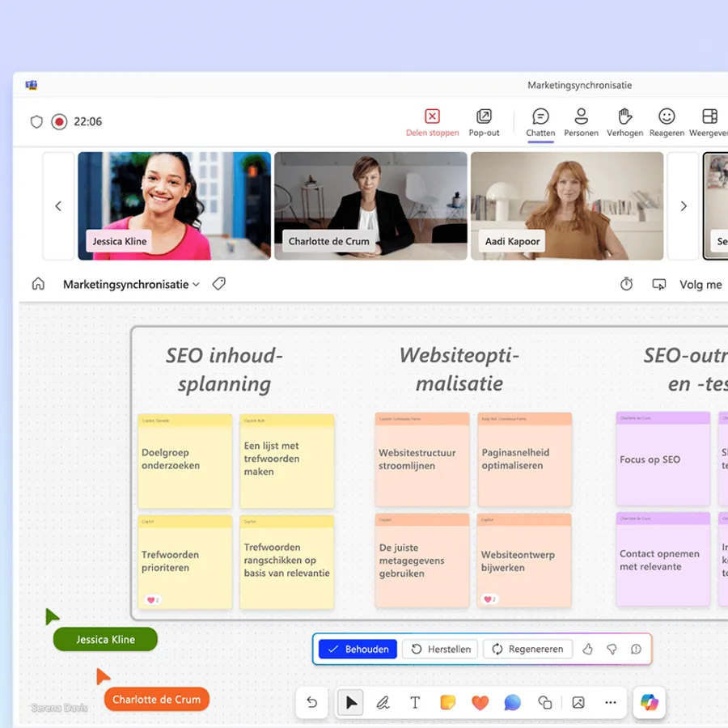Select note Websitestructuur stroomlijnen
Screen dimensions: 728x728
click(x=422, y=459)
